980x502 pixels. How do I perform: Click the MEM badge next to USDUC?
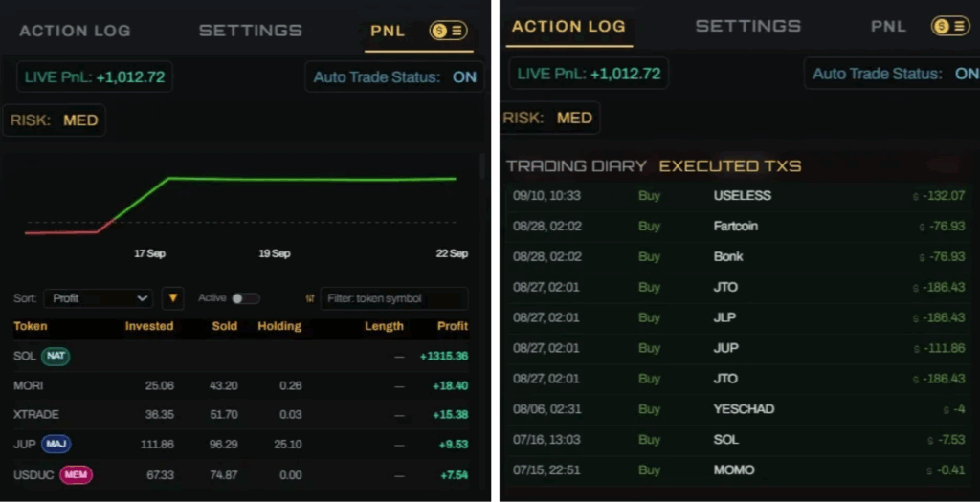click(x=76, y=474)
